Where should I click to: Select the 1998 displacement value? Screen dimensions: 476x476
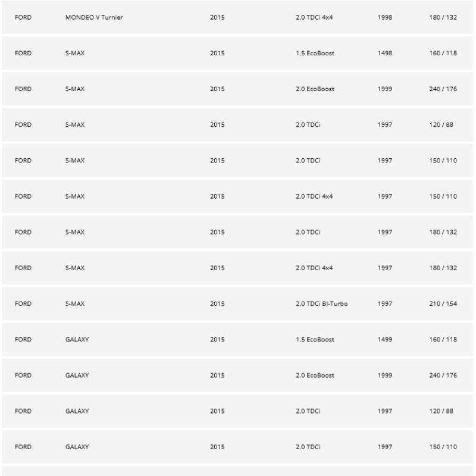384,17
